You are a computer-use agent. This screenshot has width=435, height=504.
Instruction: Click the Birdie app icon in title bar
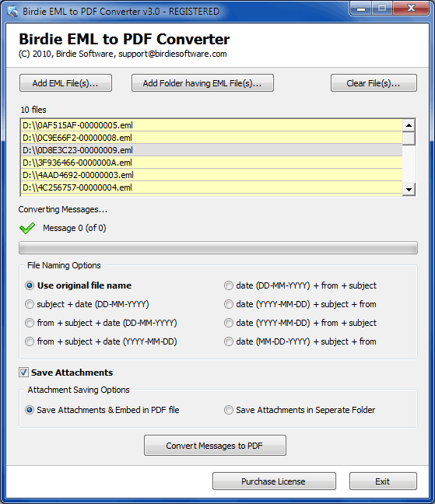(x=12, y=11)
